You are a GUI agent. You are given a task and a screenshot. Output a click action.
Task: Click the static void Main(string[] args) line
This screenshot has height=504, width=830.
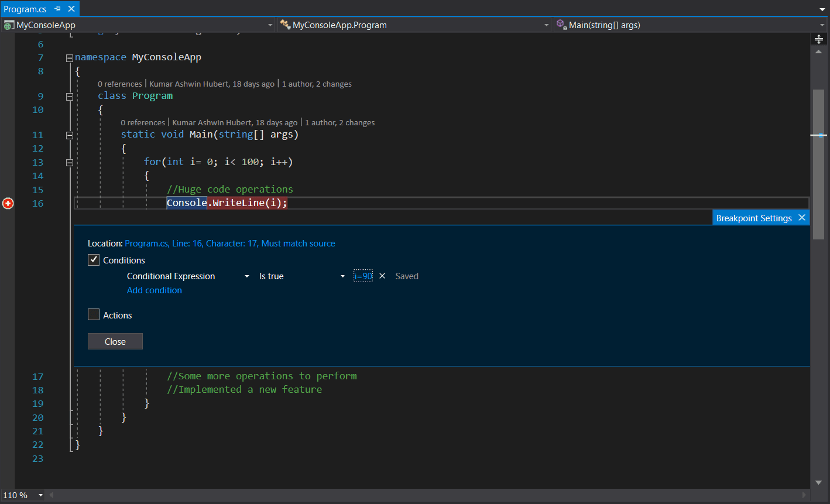coord(210,134)
